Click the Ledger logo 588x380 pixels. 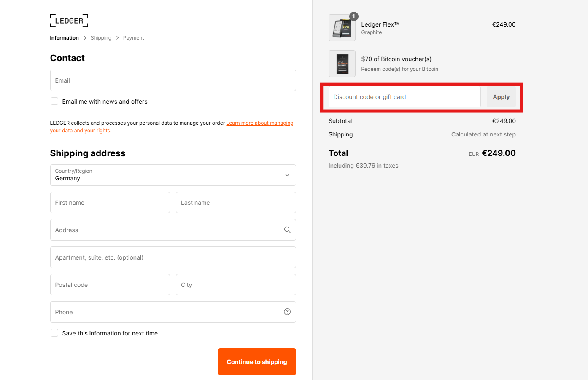(x=69, y=21)
